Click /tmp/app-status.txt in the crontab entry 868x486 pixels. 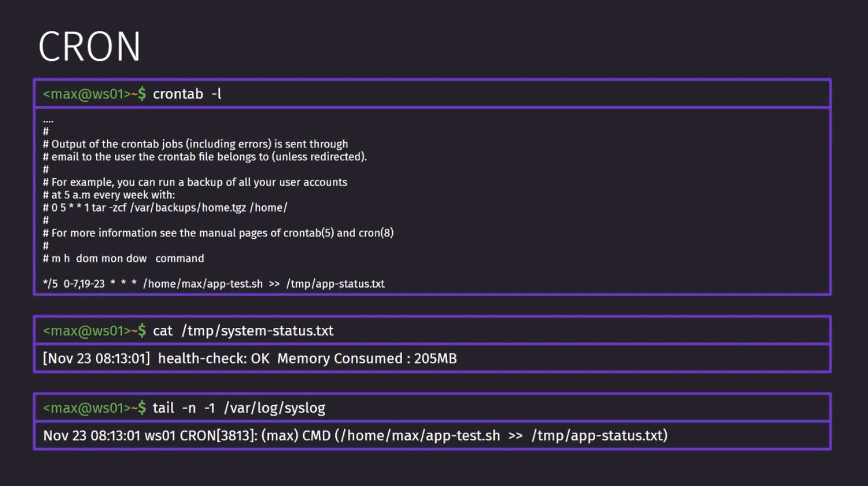click(335, 284)
